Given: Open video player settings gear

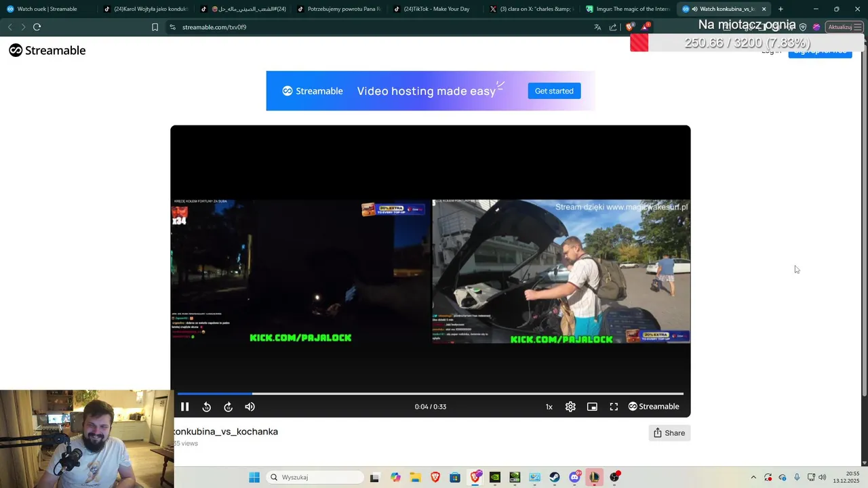Looking at the screenshot, I should point(570,407).
